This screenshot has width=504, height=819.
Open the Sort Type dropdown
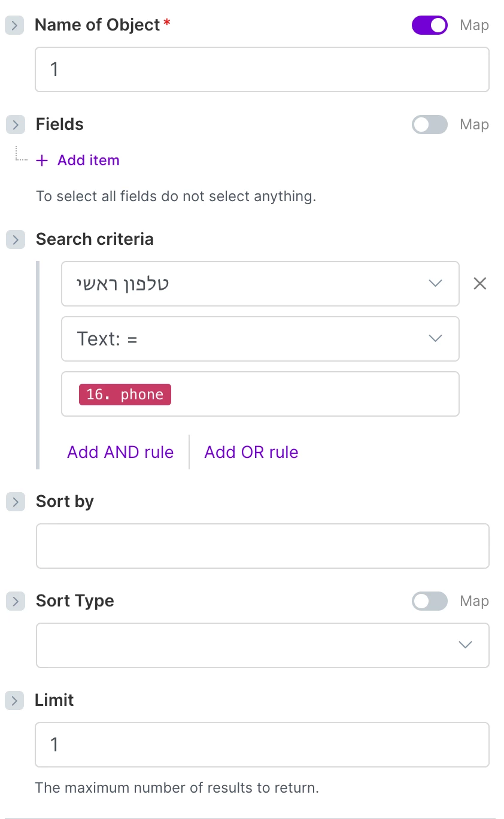pos(262,645)
